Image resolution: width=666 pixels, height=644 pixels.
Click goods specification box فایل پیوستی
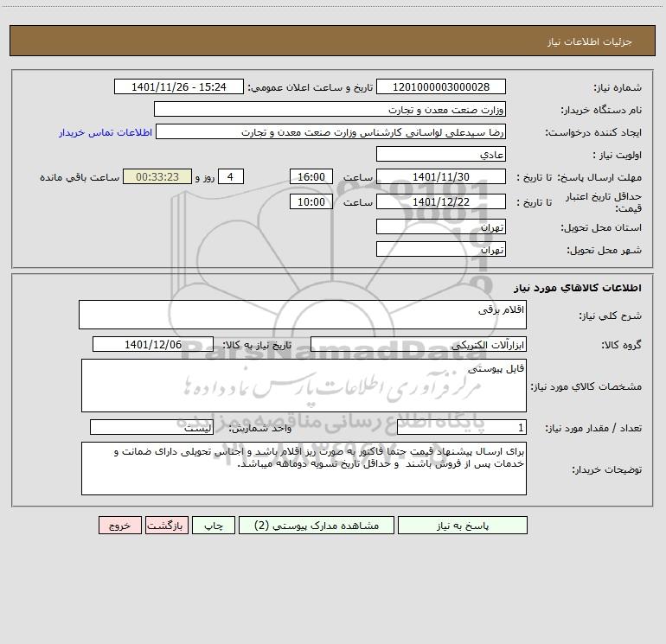coord(304,386)
